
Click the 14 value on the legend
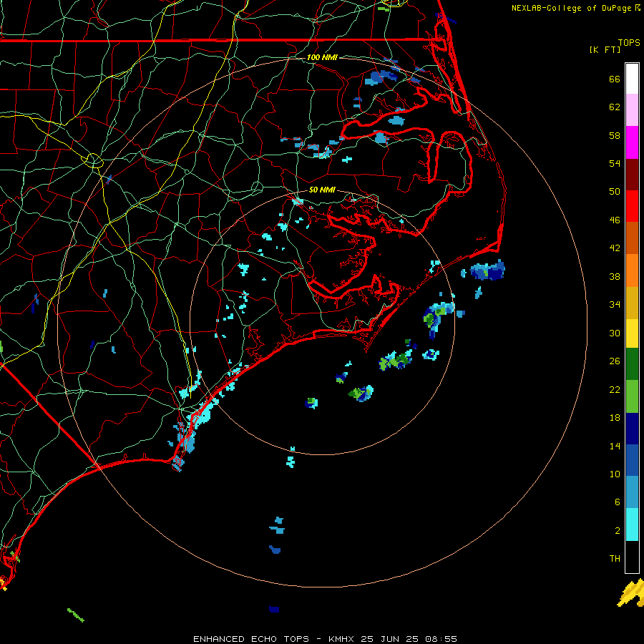(x=615, y=446)
